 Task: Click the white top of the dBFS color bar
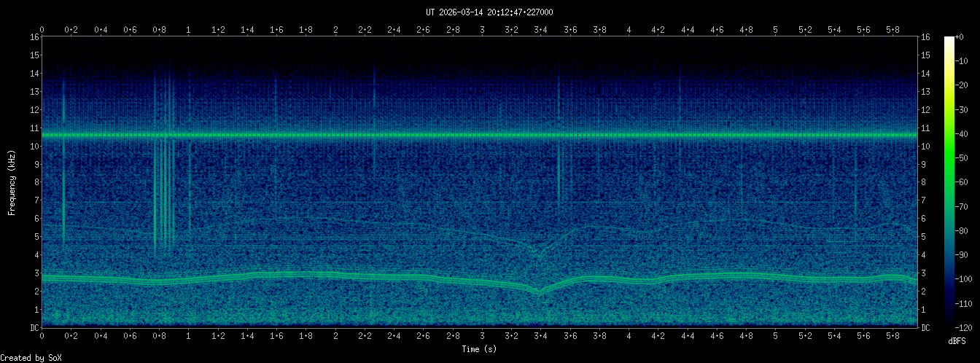click(949, 39)
